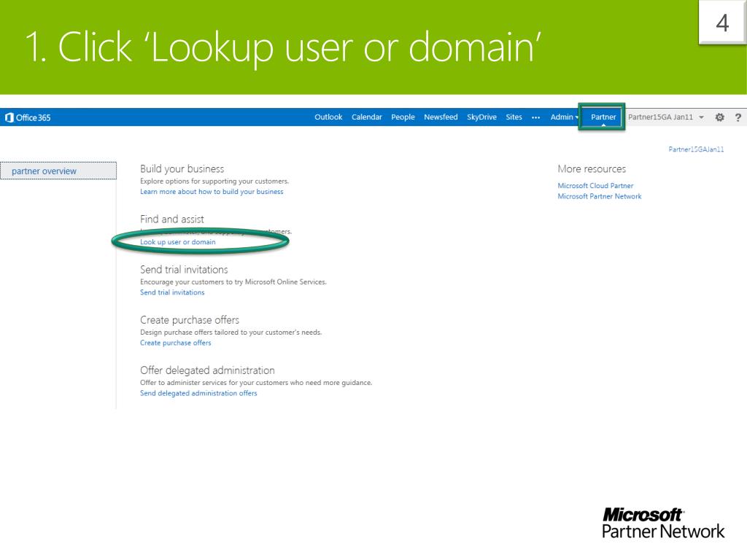Open SkyDrive from the top navigation

point(481,117)
